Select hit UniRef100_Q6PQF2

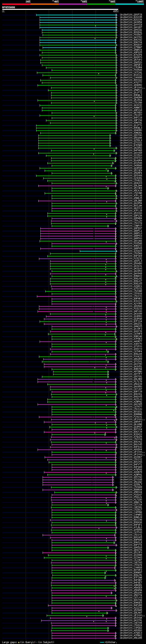(131, 65)
